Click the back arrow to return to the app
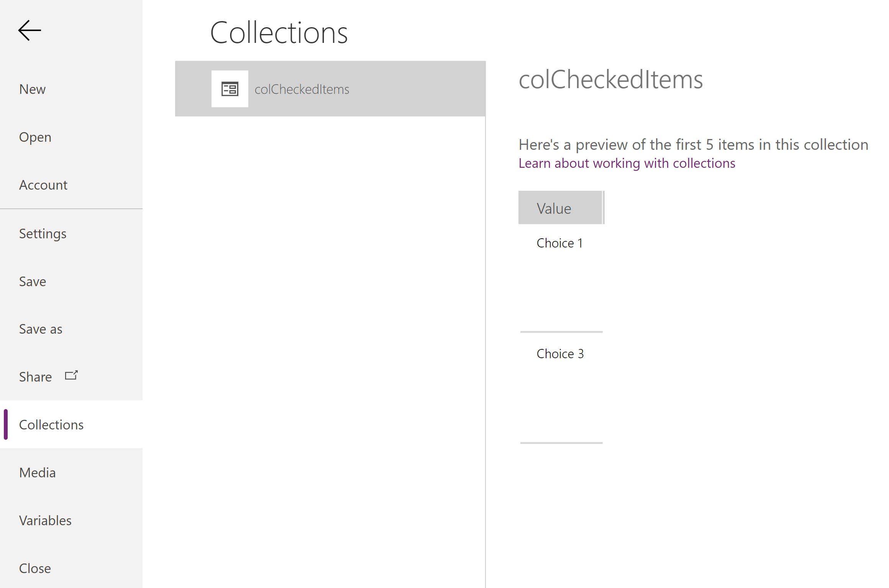889x588 pixels. pyautogui.click(x=29, y=30)
